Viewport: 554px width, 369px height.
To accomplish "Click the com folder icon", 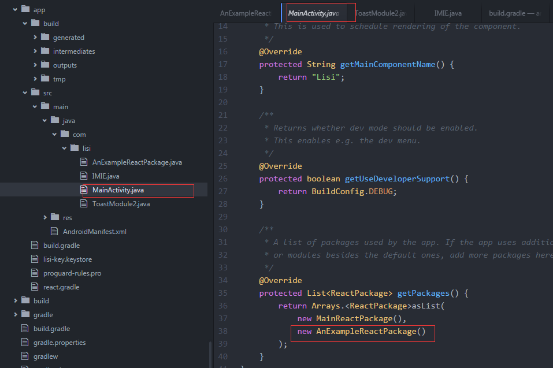I will (65, 134).
